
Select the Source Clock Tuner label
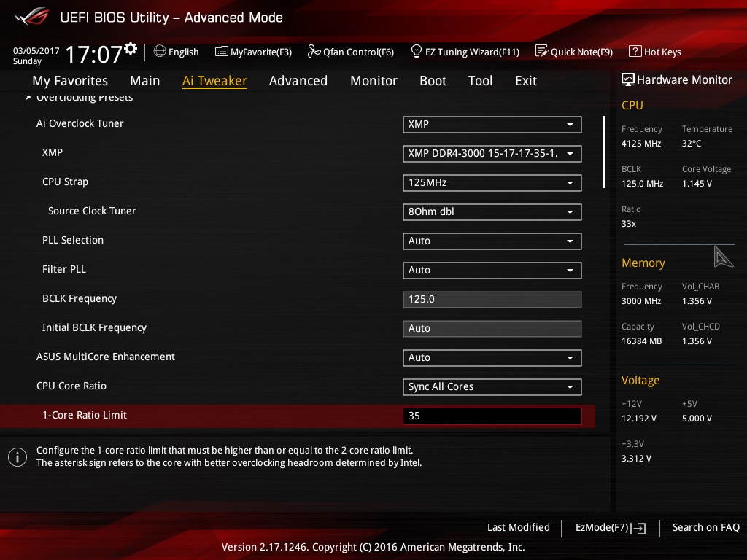[x=92, y=211]
